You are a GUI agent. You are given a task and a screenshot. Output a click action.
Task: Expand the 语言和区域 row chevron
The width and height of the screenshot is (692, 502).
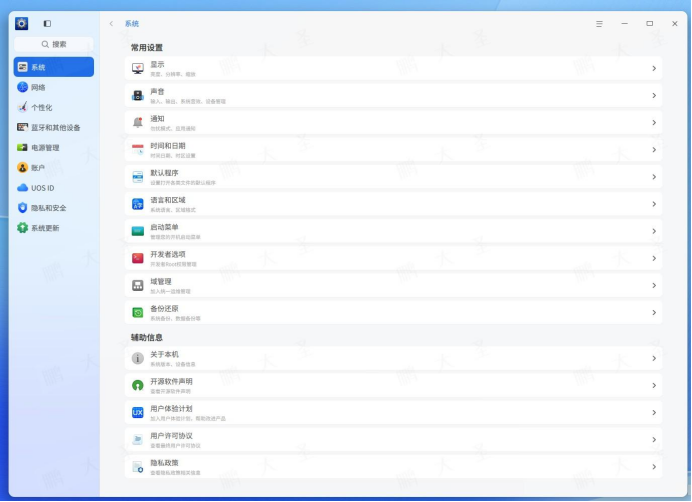(x=654, y=204)
